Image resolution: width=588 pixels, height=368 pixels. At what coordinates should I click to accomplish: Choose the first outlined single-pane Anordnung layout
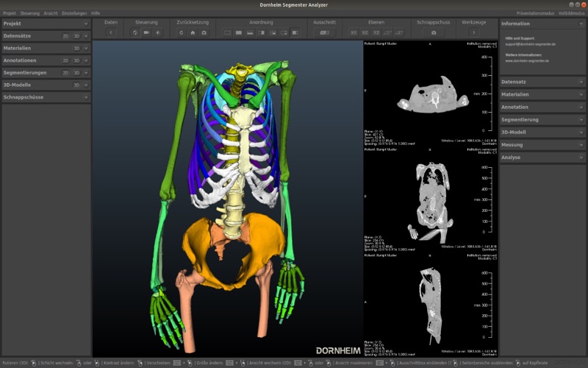pyautogui.click(x=227, y=32)
